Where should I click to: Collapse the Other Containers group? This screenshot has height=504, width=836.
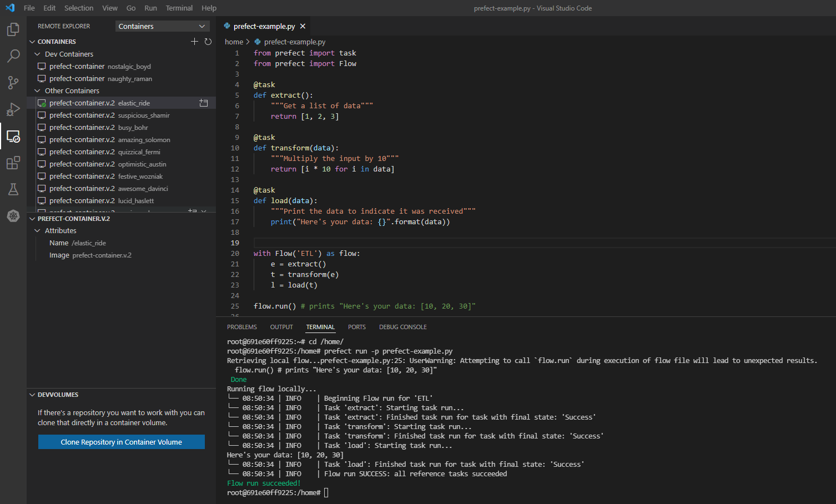38,90
